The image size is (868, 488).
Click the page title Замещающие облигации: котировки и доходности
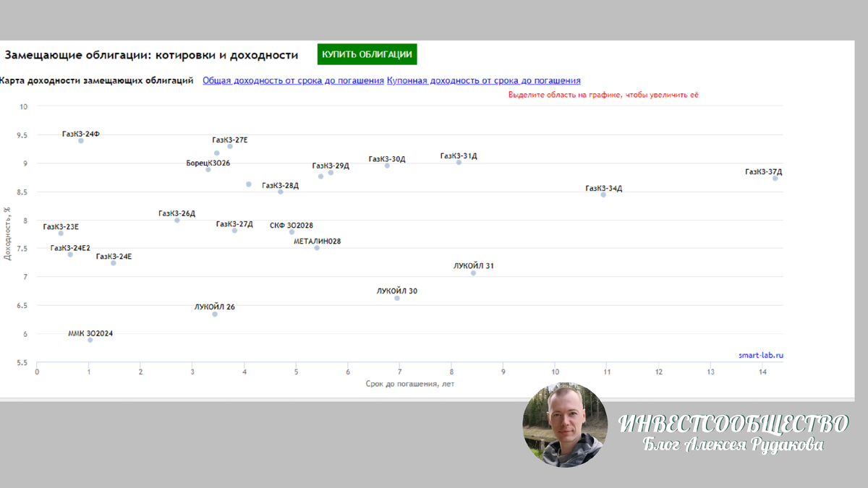(152, 55)
